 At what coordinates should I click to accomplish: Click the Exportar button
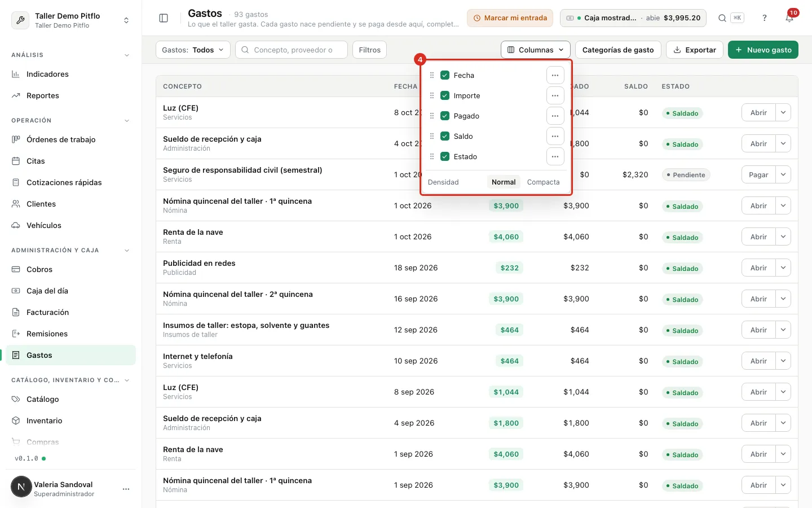click(695, 50)
